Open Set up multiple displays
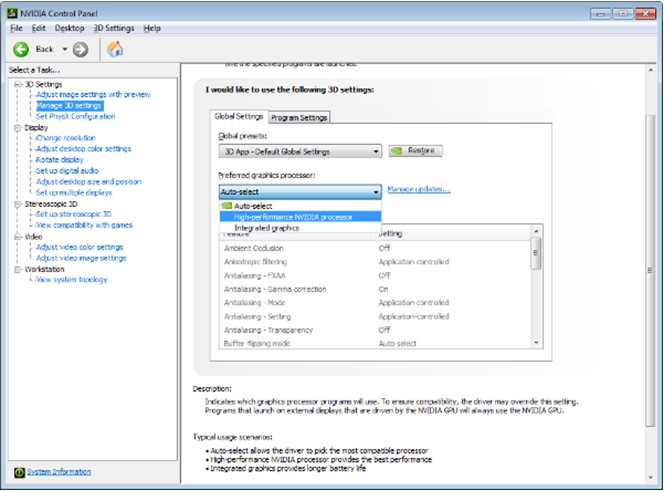The height and width of the screenshot is (491, 664). coord(74,193)
